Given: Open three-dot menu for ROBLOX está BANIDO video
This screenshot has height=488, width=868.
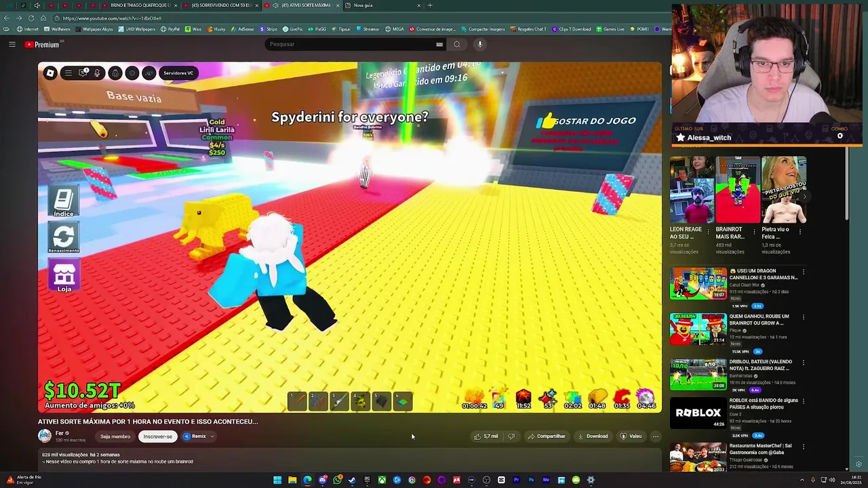Looking at the screenshot, I should 804,401.
